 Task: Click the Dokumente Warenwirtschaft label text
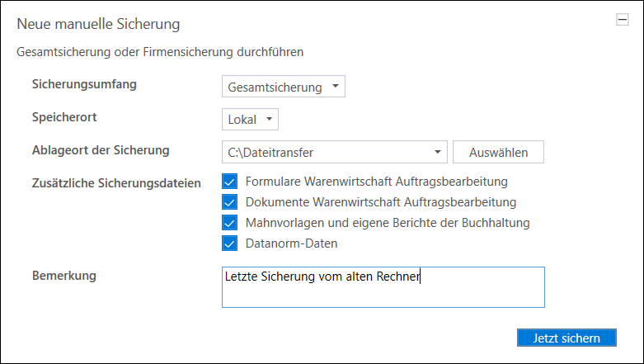tap(380, 201)
